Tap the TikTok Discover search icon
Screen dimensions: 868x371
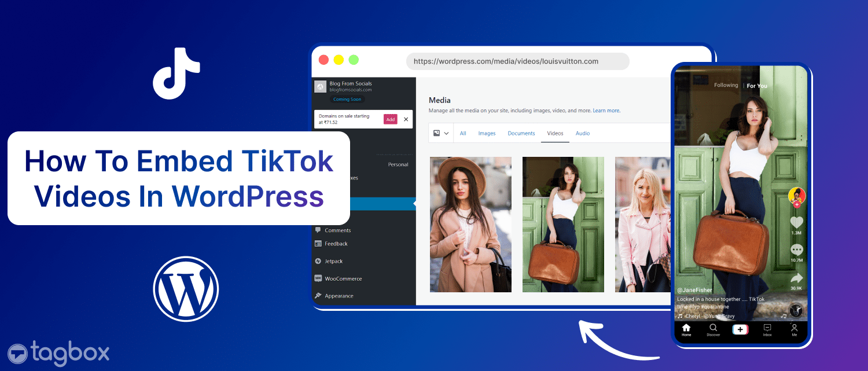point(713,328)
